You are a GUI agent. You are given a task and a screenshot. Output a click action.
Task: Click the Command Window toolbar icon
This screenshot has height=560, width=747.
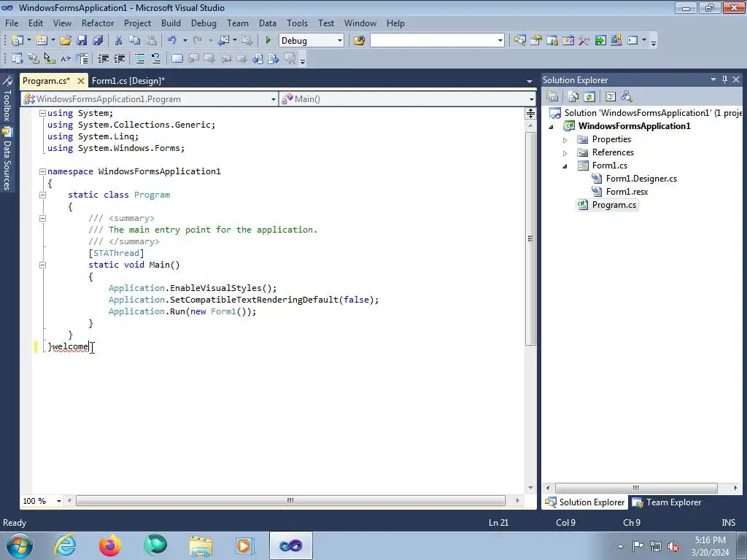(632, 41)
